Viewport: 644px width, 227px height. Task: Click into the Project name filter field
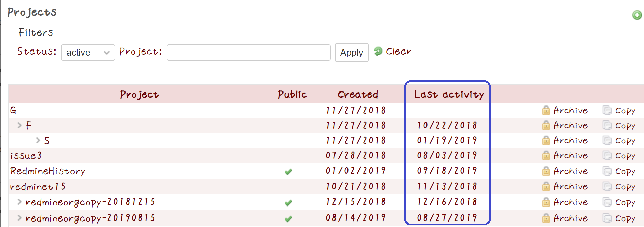[248, 53]
